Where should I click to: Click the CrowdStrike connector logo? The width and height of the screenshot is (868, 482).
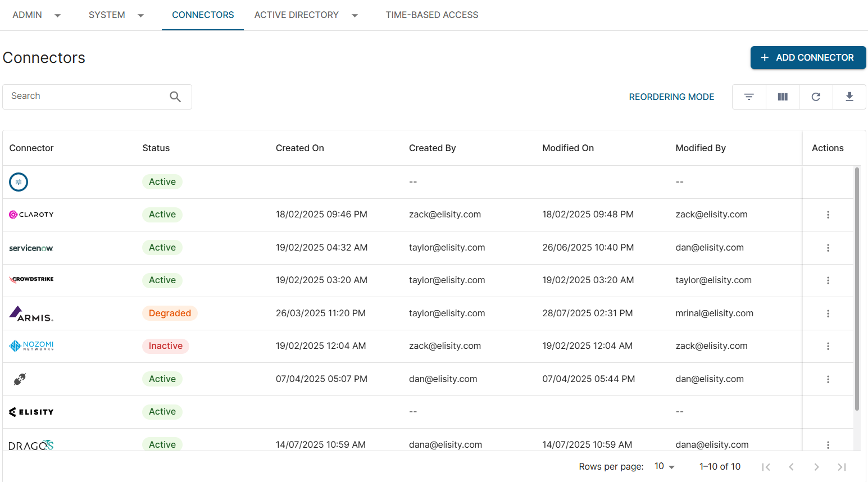(31, 279)
